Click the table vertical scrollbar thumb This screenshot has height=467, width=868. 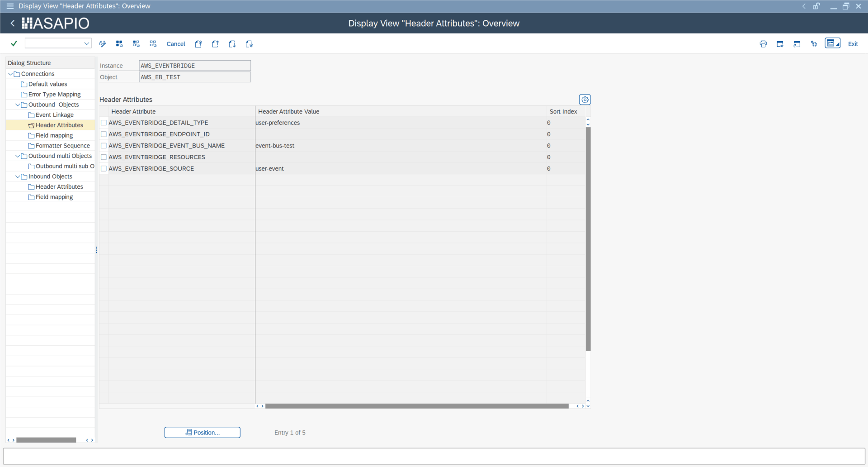click(588, 239)
